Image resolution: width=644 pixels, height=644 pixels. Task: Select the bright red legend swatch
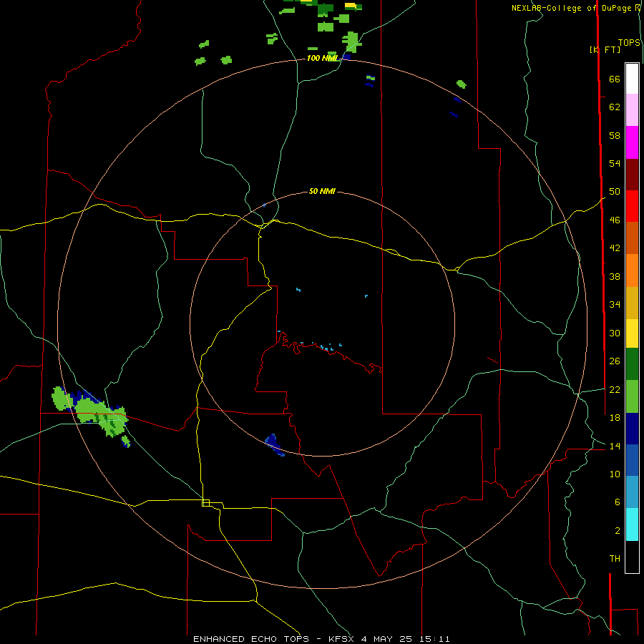point(632,206)
